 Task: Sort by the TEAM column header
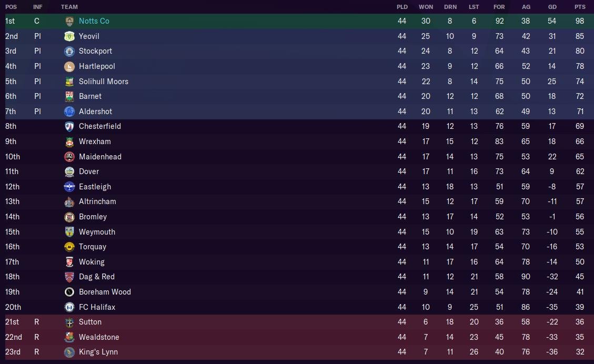pos(69,7)
